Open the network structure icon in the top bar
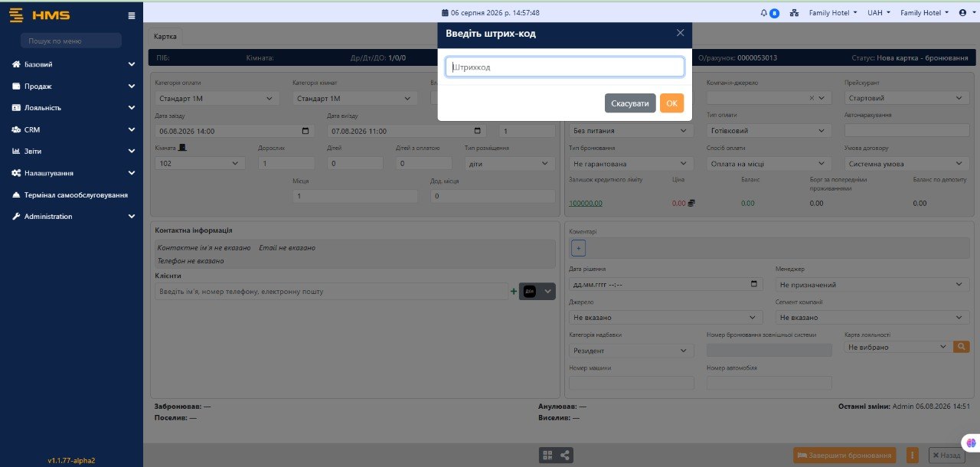The width and height of the screenshot is (980, 467). point(795,13)
